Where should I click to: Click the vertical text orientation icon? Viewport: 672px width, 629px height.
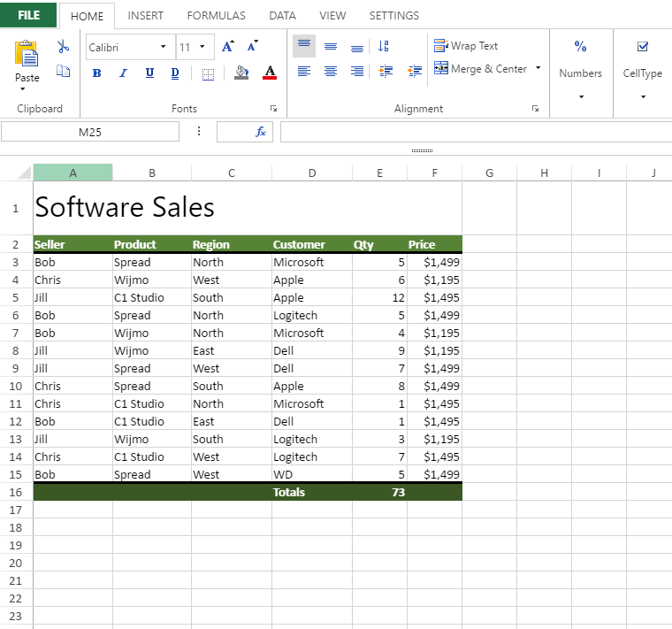point(384,46)
